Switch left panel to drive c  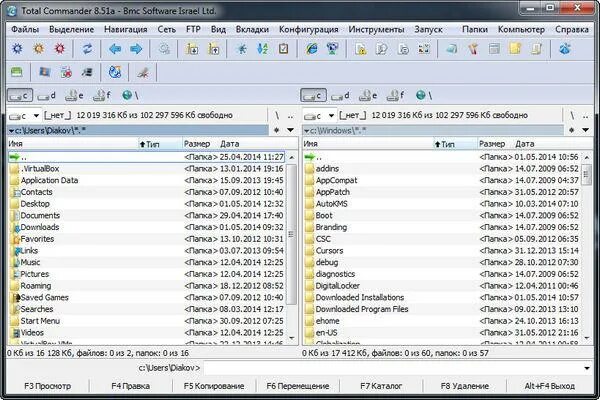point(20,95)
